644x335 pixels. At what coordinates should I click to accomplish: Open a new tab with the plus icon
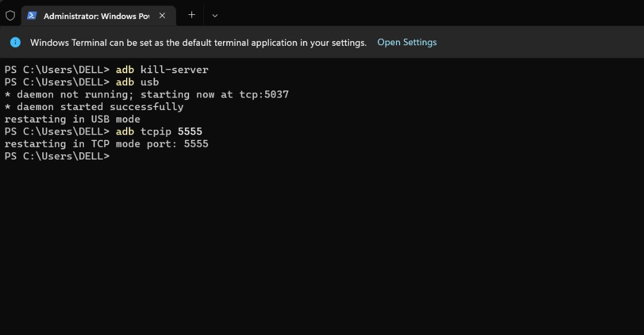pos(192,15)
